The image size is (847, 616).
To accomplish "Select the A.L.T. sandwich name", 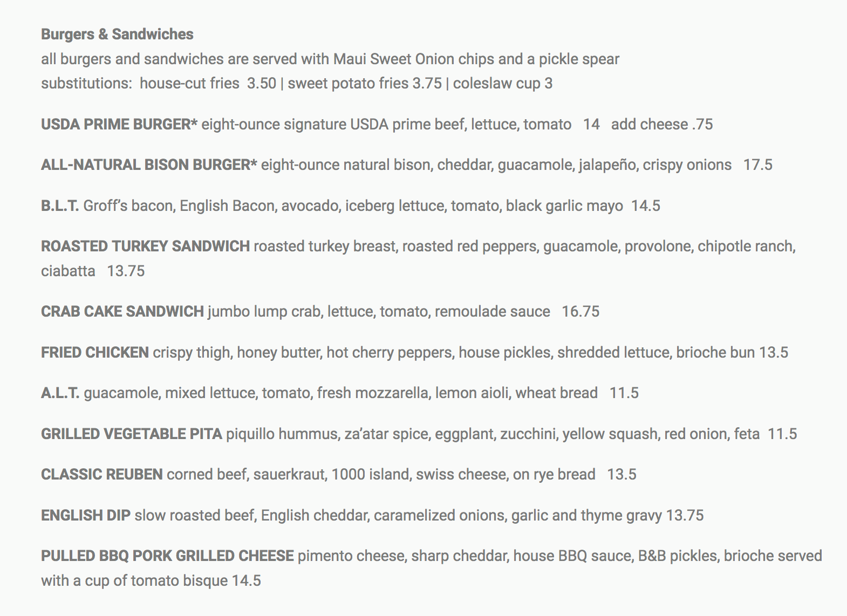I will click(60, 393).
